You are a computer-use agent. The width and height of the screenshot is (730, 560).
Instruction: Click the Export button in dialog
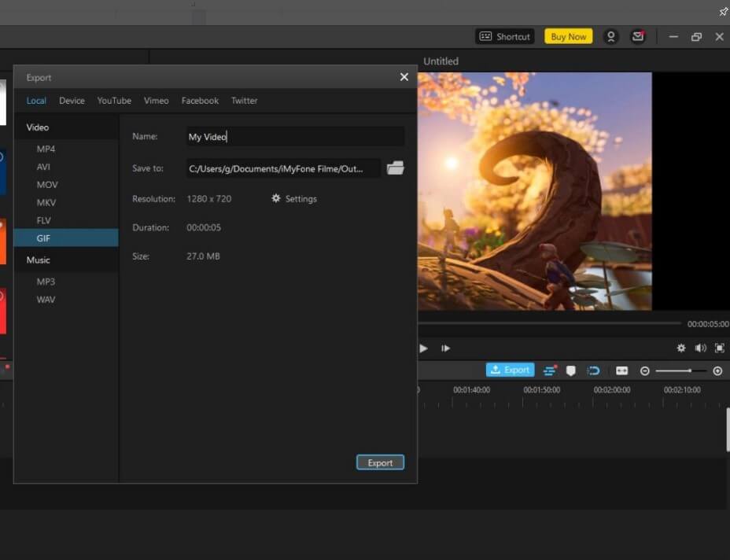380,462
